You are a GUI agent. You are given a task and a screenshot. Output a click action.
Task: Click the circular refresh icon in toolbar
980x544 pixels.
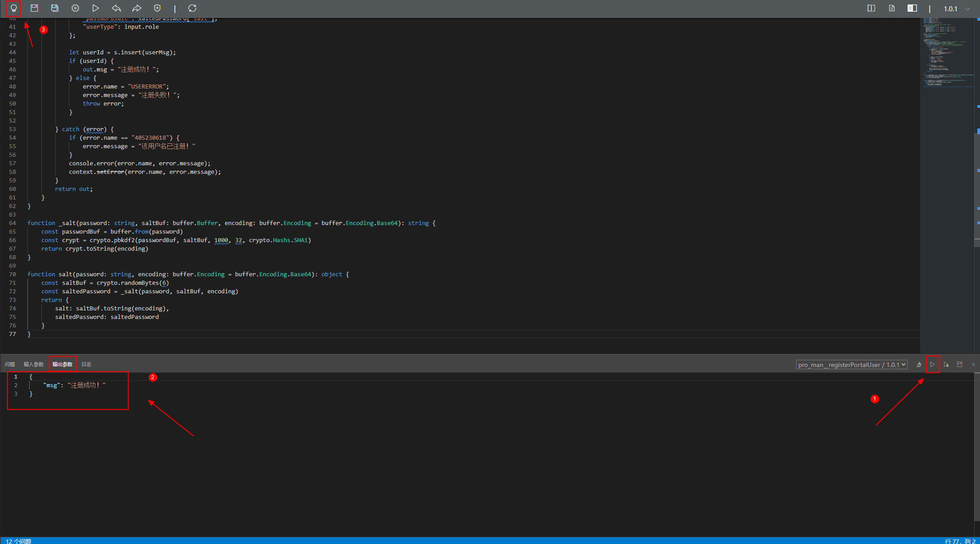pyautogui.click(x=192, y=8)
